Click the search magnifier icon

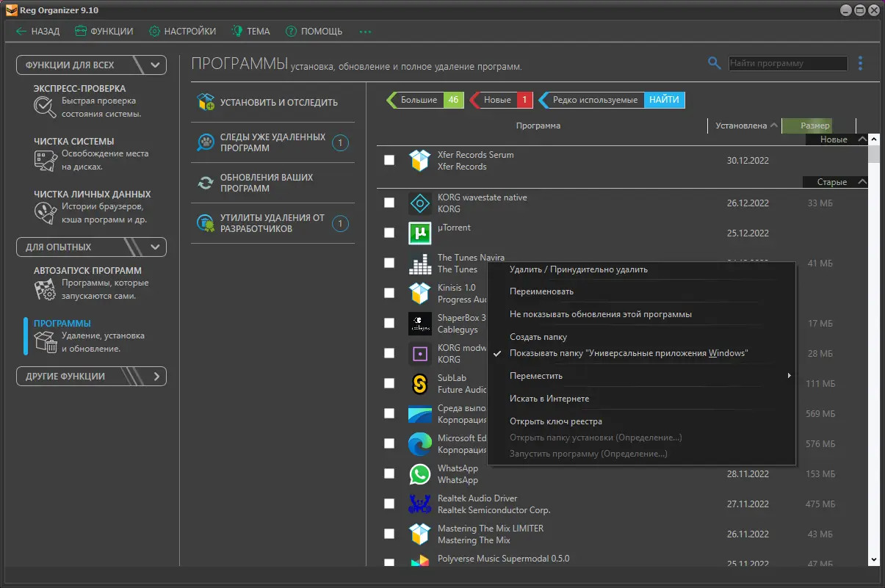tap(714, 63)
